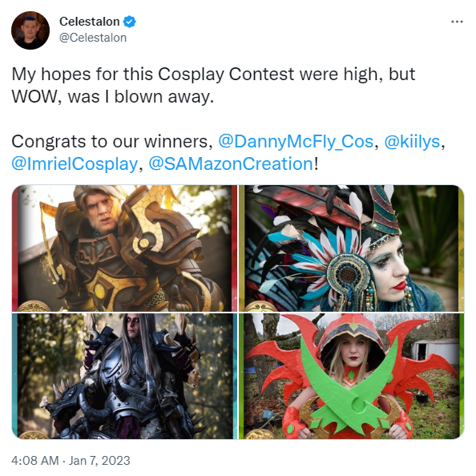476x476 pixels.
Task: Click the tweet text about Cosplay Contest
Action: click(x=213, y=85)
